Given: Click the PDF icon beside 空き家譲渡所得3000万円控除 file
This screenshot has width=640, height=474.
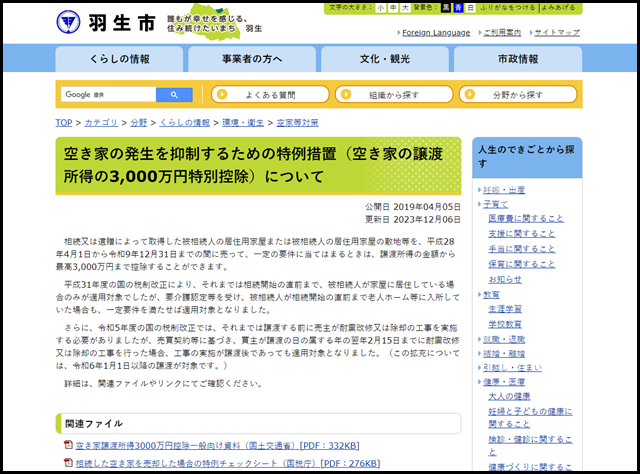Looking at the screenshot, I should click(x=69, y=445).
